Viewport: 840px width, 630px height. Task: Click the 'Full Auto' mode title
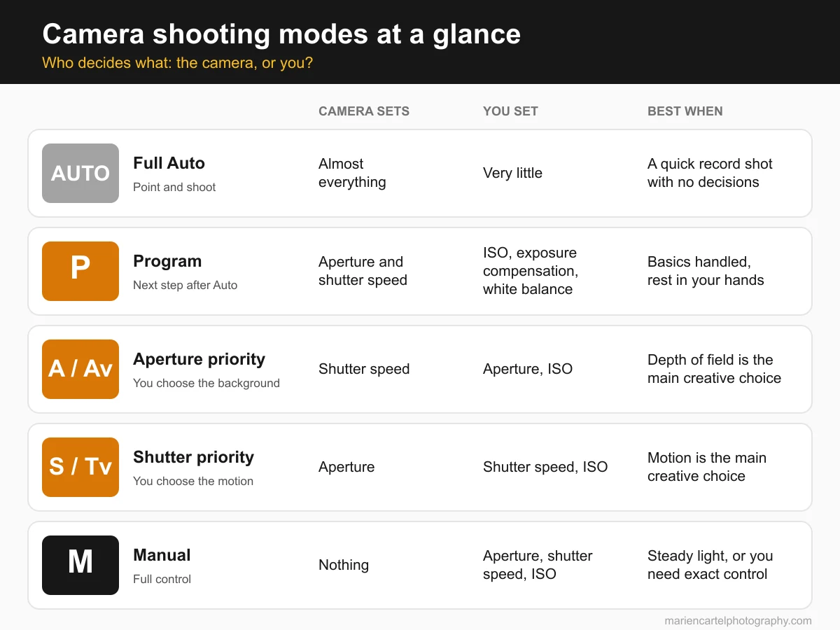[x=169, y=163]
